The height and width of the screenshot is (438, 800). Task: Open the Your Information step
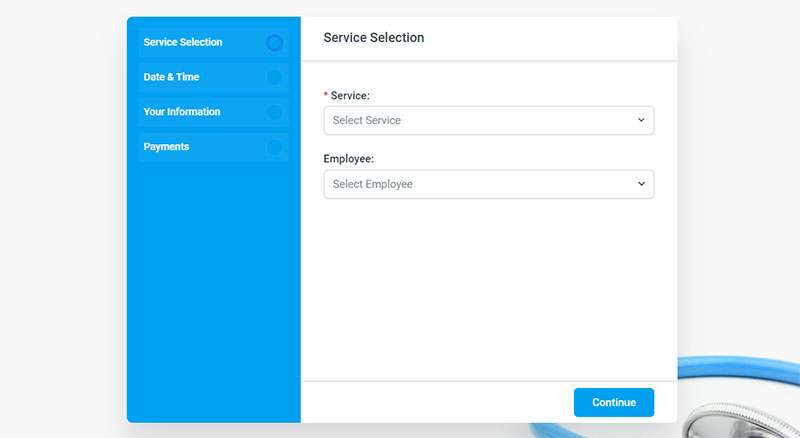[x=214, y=112]
